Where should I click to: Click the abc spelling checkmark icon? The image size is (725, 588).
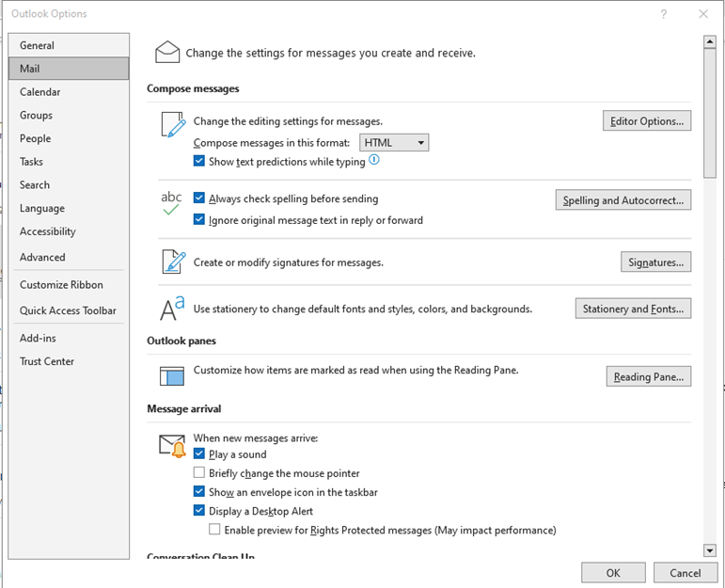171,203
